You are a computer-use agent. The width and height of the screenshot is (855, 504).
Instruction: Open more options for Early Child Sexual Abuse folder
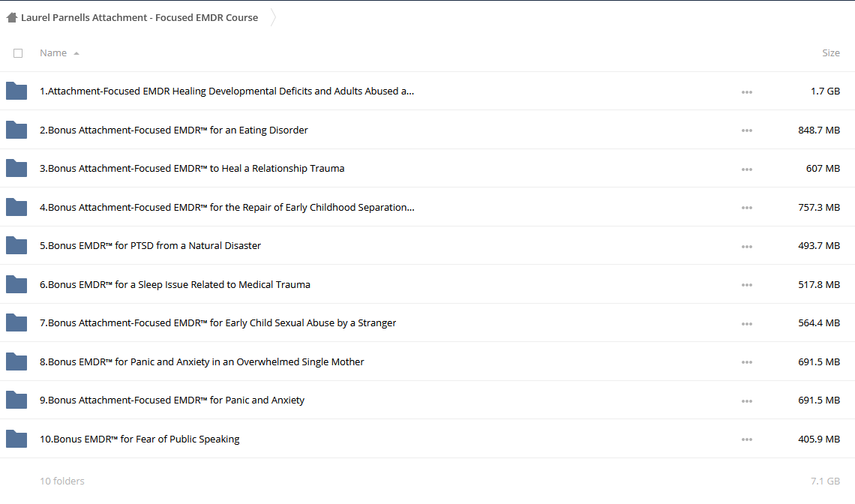tap(747, 323)
